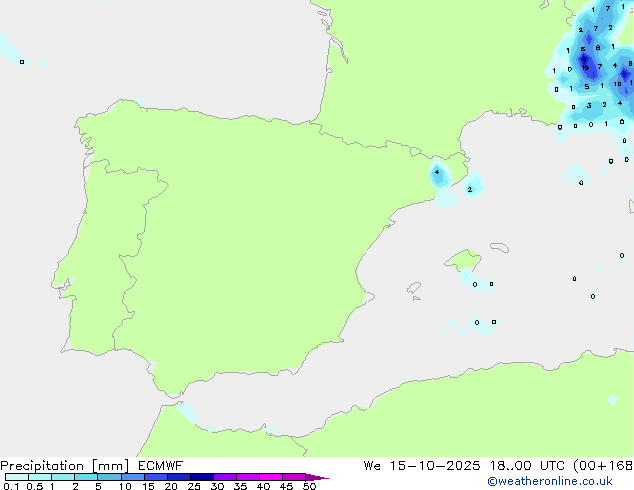
Task: Click the 0.1–0.5 mm palest legend swatch
Action: (x=17, y=477)
